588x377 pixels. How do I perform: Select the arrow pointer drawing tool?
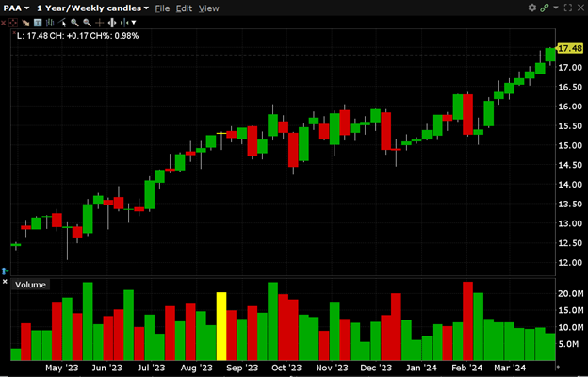point(25,23)
